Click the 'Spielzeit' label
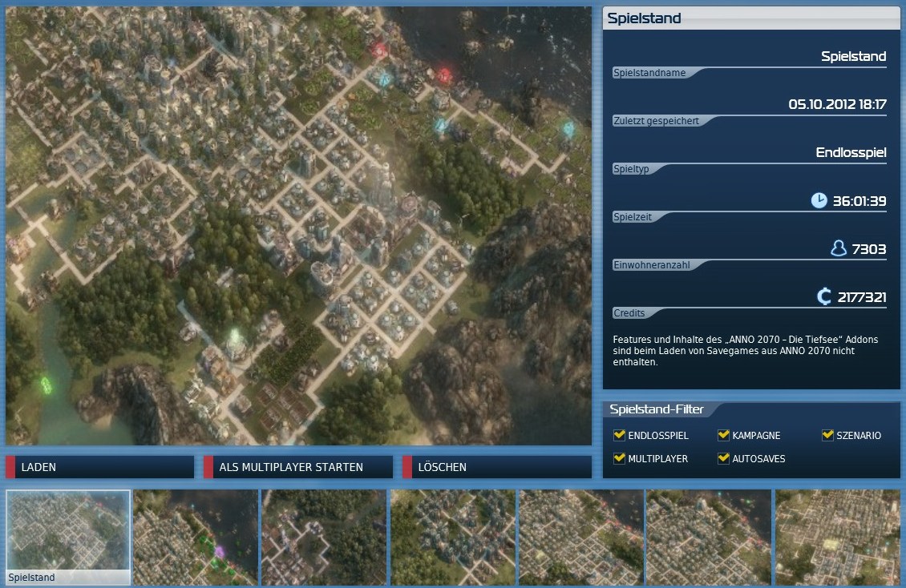This screenshot has height=588, width=906. click(x=632, y=217)
